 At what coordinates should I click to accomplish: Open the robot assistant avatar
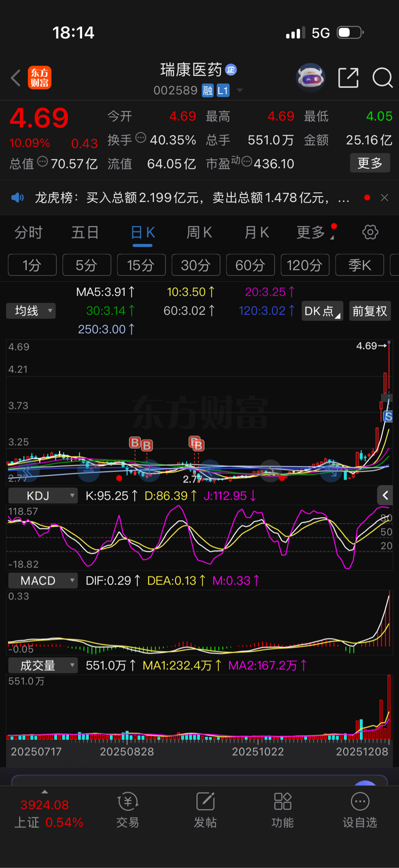(x=310, y=77)
